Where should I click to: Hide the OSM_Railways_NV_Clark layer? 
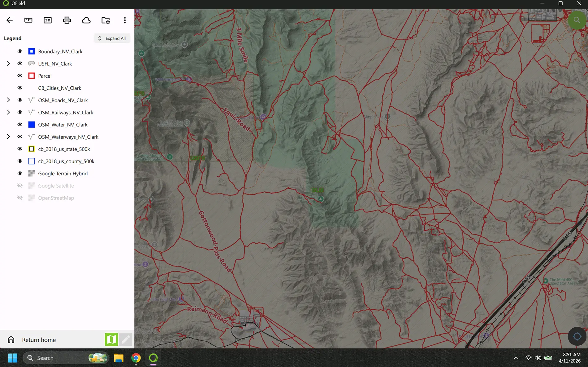(20, 112)
